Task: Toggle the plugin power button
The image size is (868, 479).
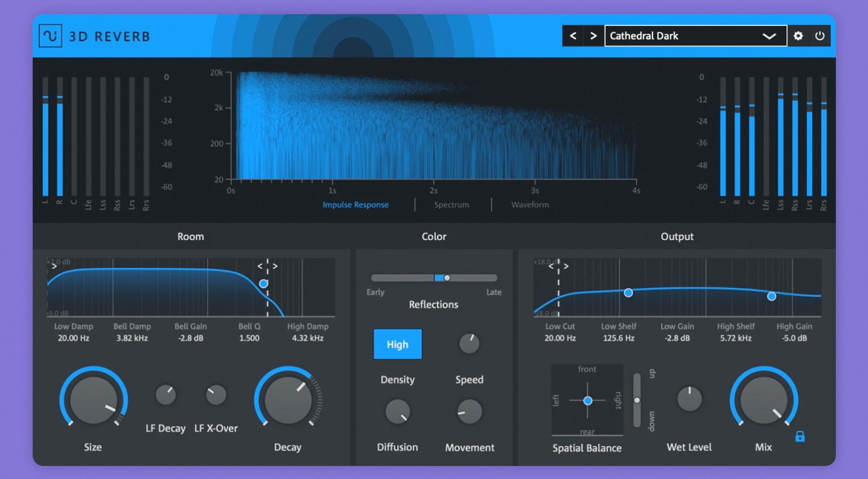Action: 820,36
